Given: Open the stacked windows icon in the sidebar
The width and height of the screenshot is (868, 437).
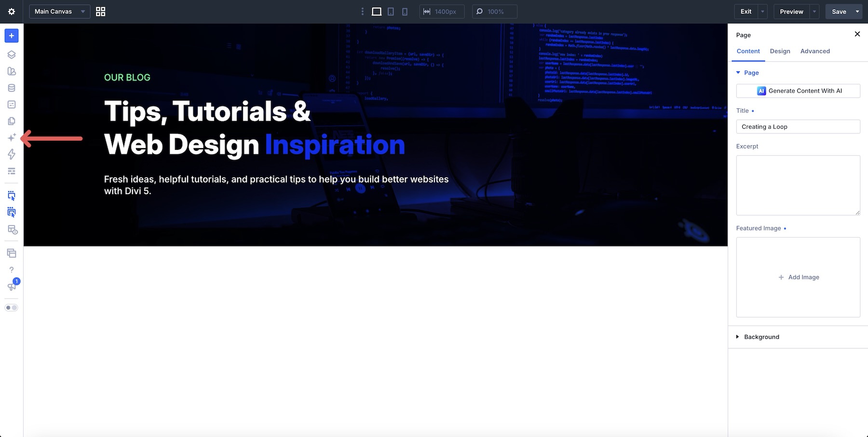Looking at the screenshot, I should click(12, 253).
